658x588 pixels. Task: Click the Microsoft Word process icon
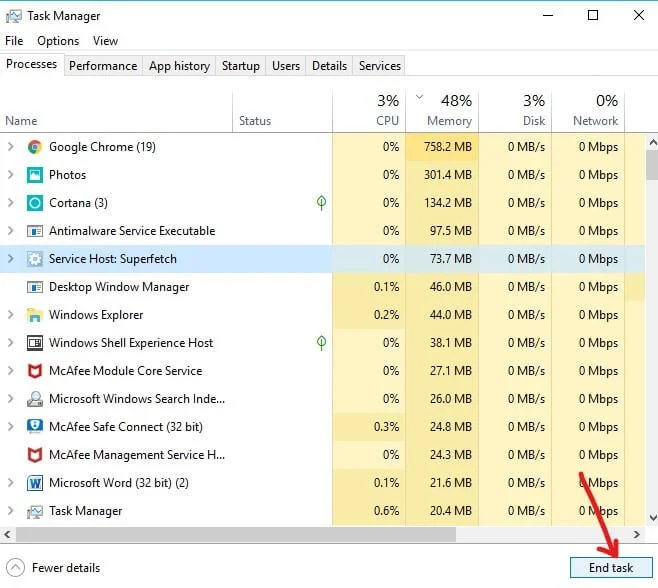[x=35, y=483]
